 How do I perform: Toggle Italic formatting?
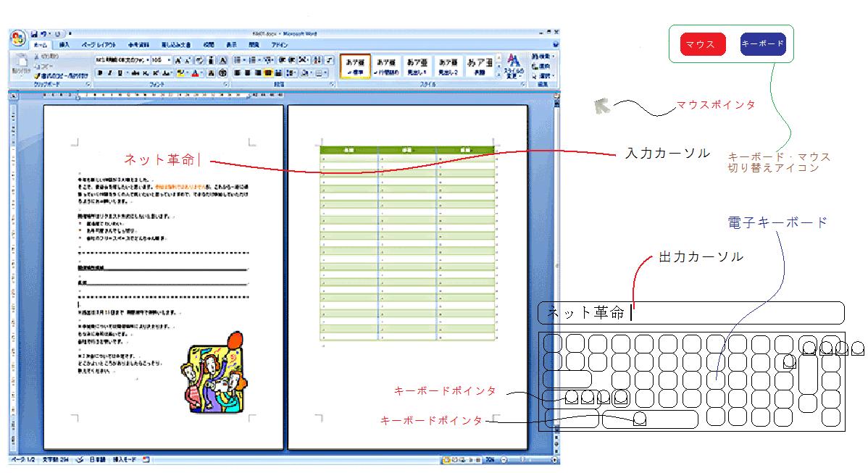tap(110, 73)
